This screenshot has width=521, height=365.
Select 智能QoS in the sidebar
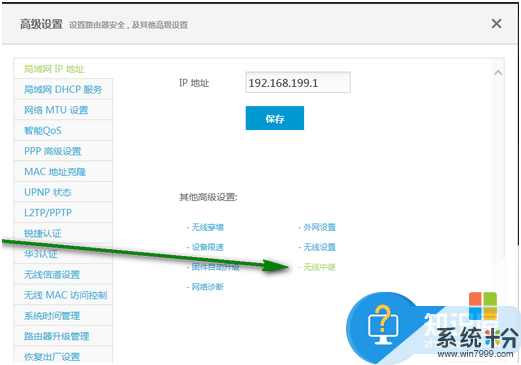point(63,130)
